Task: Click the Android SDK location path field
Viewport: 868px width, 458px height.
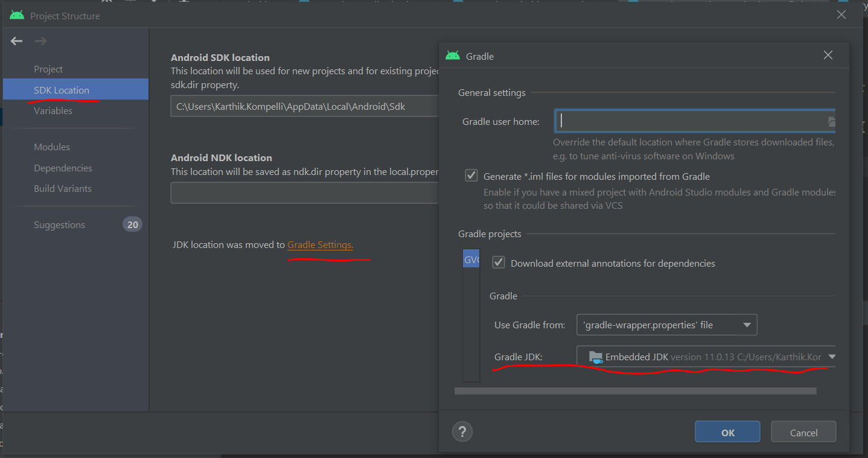Action: pos(304,106)
